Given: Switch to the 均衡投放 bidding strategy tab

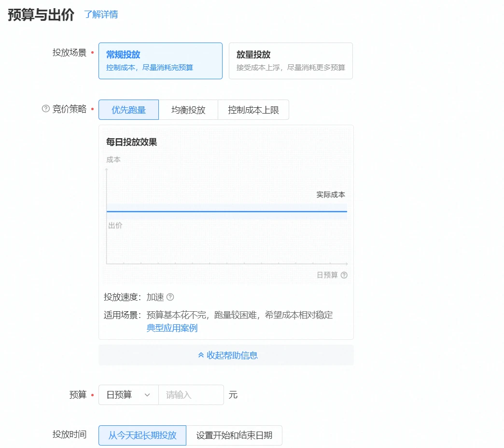Looking at the screenshot, I should pyautogui.click(x=188, y=110).
